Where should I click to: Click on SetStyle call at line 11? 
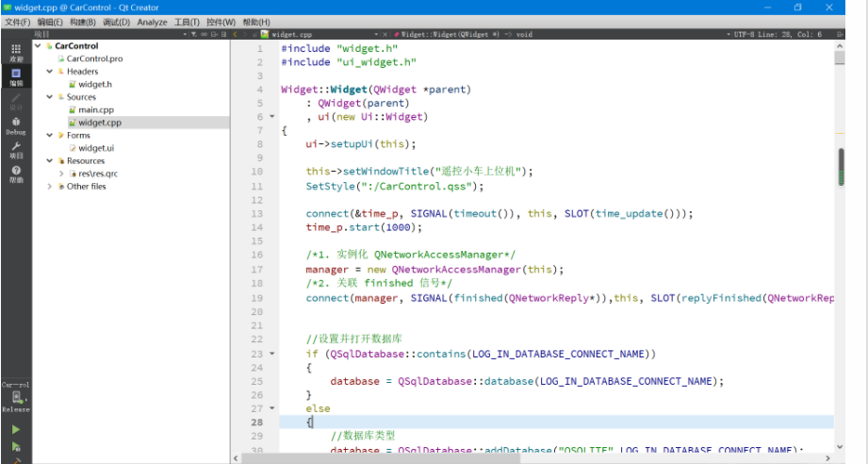(395, 187)
